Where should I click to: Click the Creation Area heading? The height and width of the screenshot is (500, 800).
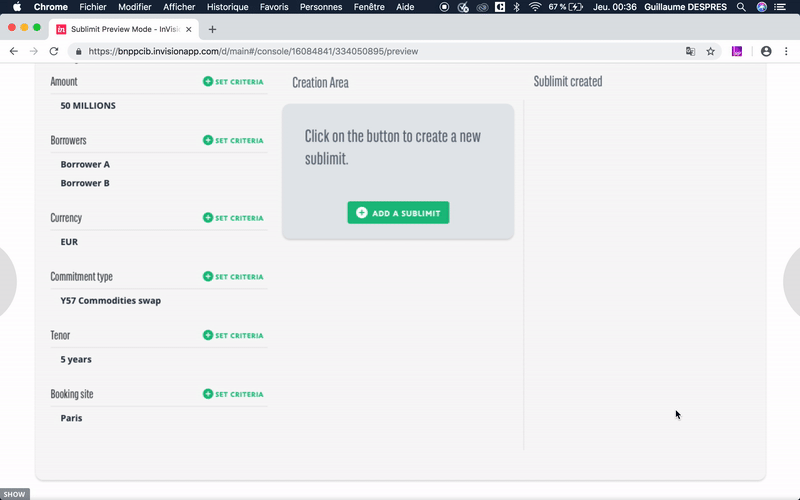click(320, 83)
